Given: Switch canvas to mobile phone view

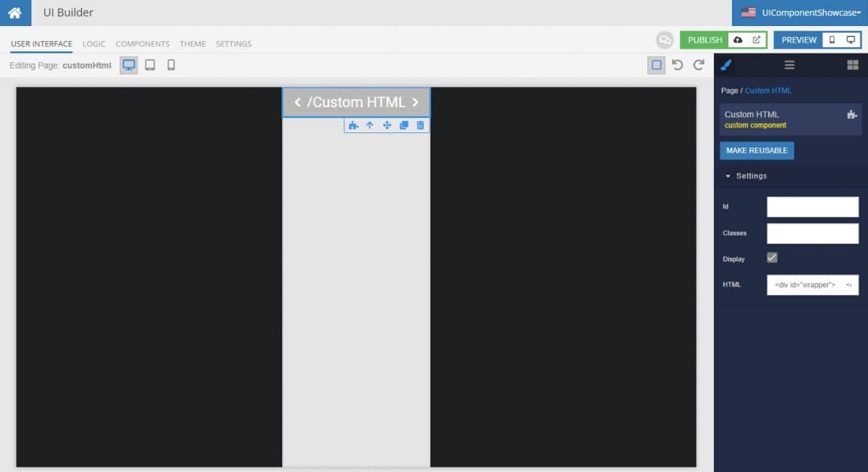Looking at the screenshot, I should click(x=171, y=64).
